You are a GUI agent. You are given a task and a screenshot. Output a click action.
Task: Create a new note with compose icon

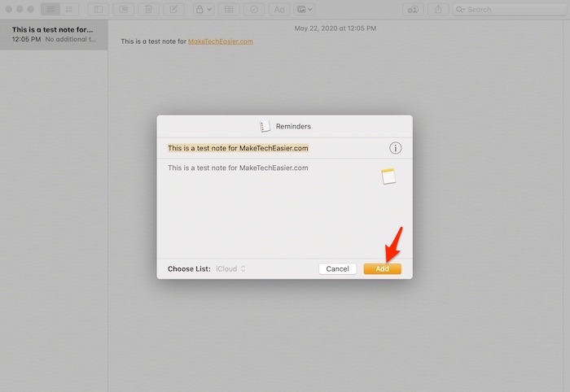[173, 10]
